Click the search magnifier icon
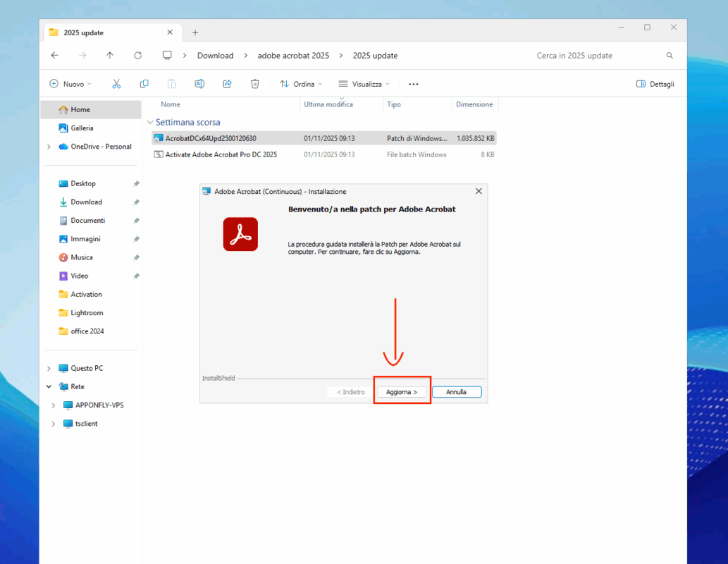 tap(670, 55)
